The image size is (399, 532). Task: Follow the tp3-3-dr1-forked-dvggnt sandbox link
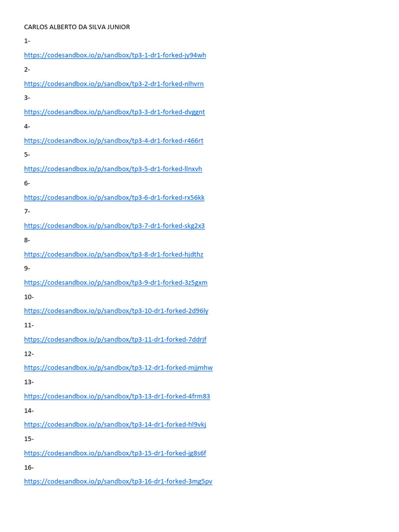pos(114,112)
